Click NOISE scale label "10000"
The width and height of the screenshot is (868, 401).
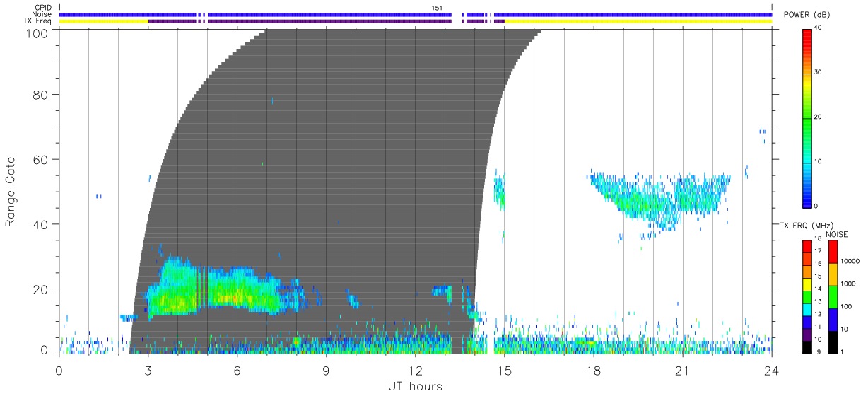pyautogui.click(x=850, y=262)
